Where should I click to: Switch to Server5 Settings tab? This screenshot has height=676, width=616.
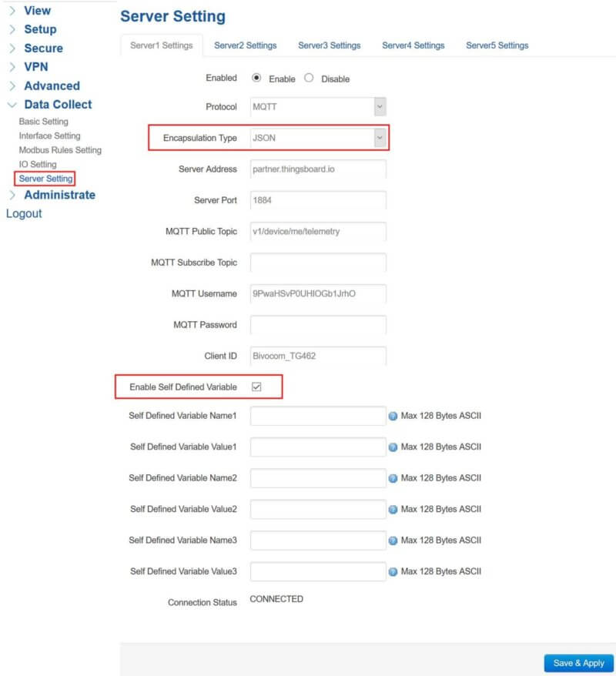(497, 45)
